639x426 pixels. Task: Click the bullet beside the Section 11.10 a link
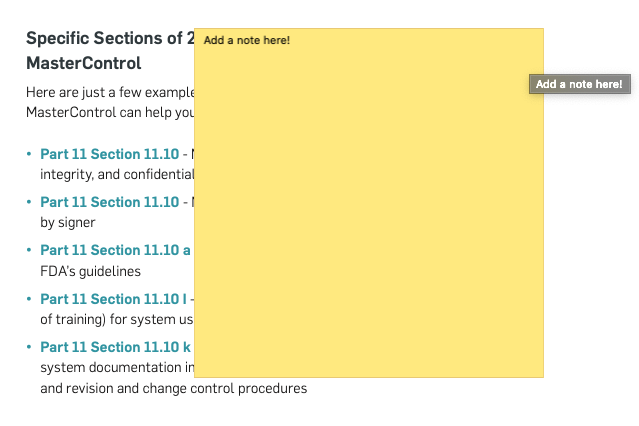[29, 250]
